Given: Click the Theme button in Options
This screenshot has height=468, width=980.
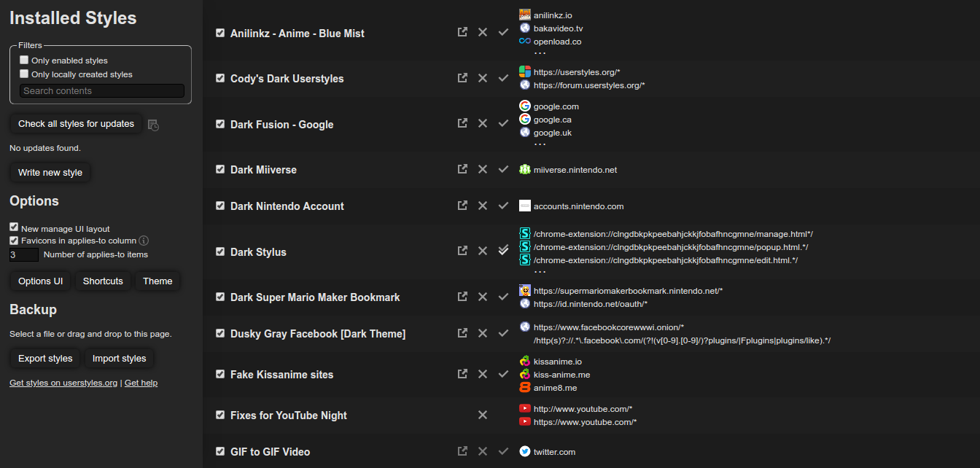Looking at the screenshot, I should click(x=157, y=281).
